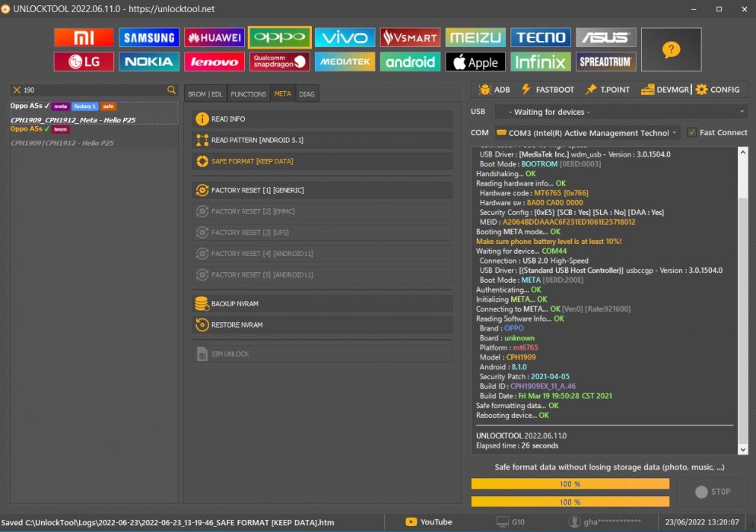
Task: Click the BACKUP NVRAM button
Action: 322,303
